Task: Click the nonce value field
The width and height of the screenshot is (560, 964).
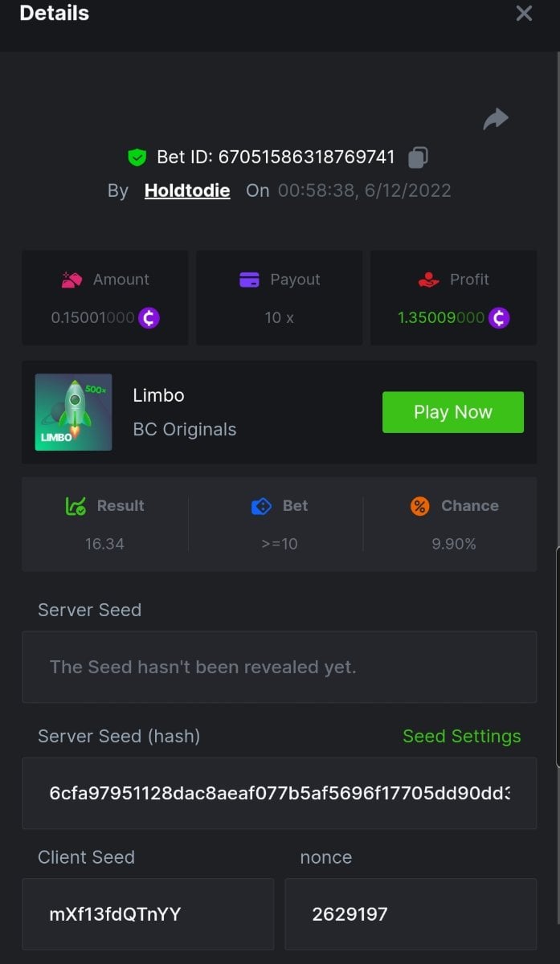Action: pyautogui.click(x=410, y=914)
